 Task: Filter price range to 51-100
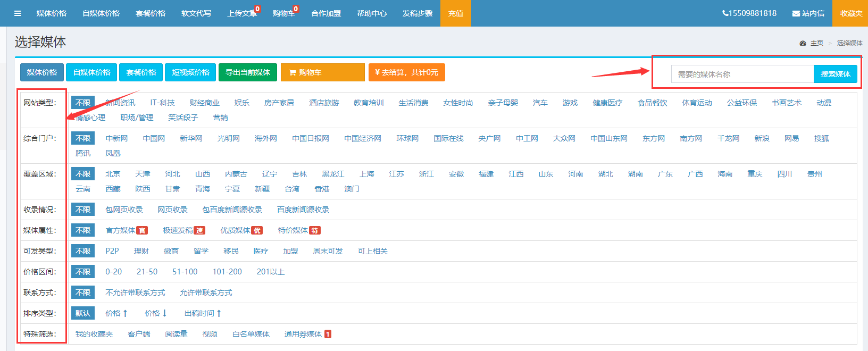pyautogui.click(x=185, y=272)
